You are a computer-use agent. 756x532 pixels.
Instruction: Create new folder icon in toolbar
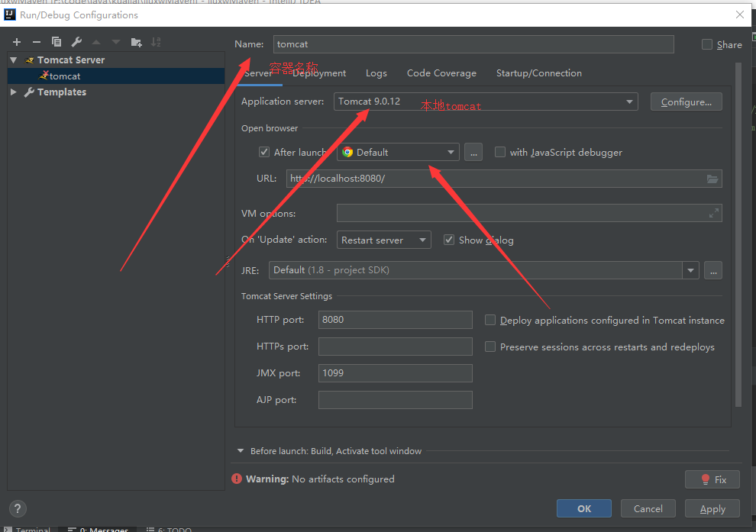pos(137,43)
